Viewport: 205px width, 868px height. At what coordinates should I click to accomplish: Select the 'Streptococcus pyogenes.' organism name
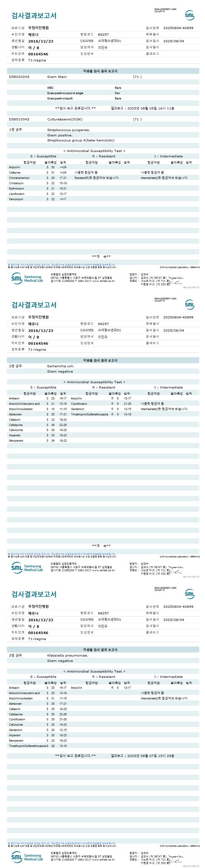pyautogui.click(x=69, y=130)
